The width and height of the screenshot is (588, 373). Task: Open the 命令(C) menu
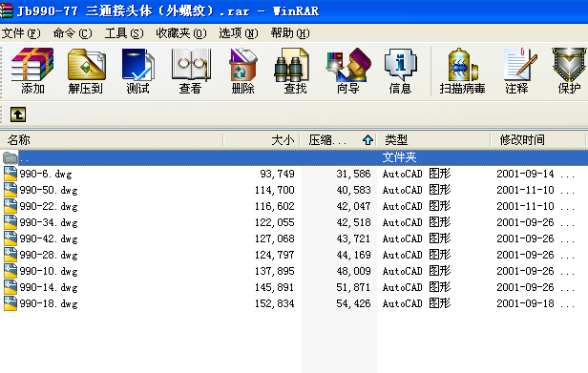click(73, 33)
